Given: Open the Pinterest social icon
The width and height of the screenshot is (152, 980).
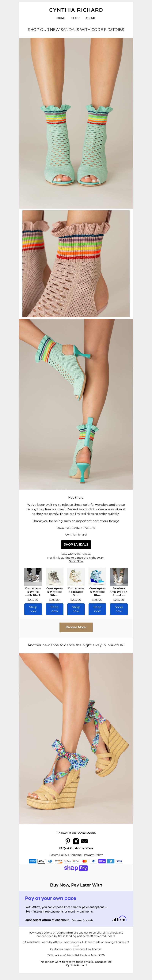Looking at the screenshot, I should (68, 841).
